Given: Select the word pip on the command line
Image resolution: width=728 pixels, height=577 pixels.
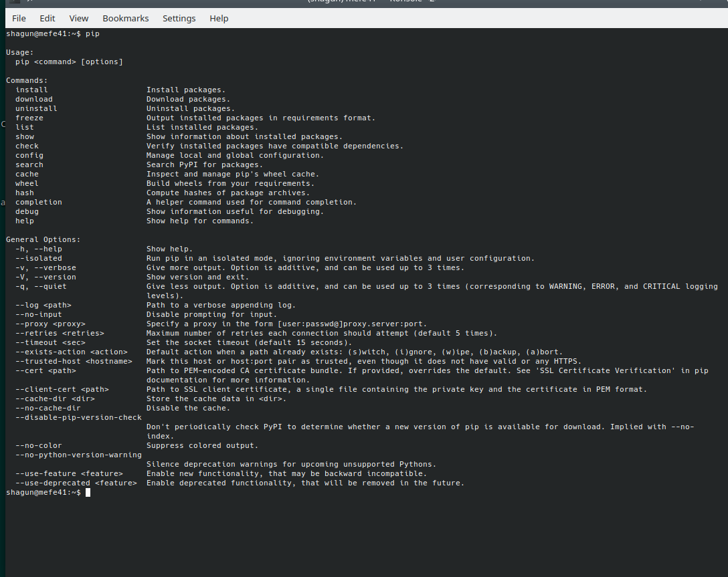Looking at the screenshot, I should click(x=94, y=33).
